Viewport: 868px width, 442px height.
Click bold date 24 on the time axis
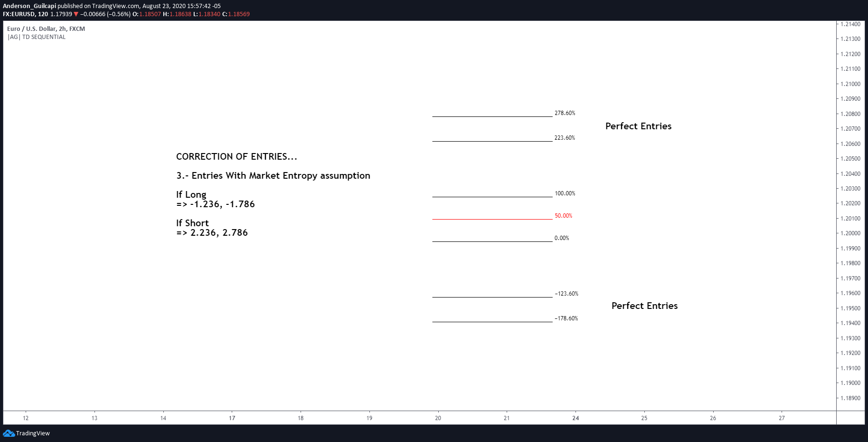click(x=576, y=418)
